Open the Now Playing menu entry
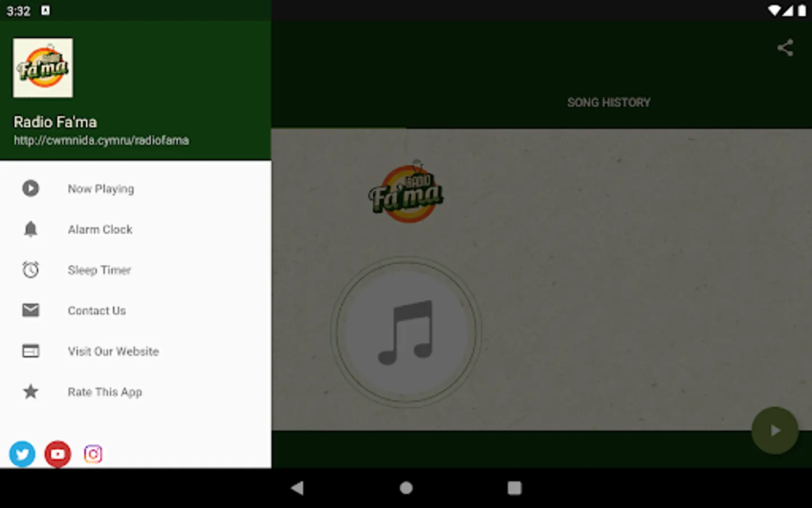This screenshot has height=508, width=812. (135, 189)
